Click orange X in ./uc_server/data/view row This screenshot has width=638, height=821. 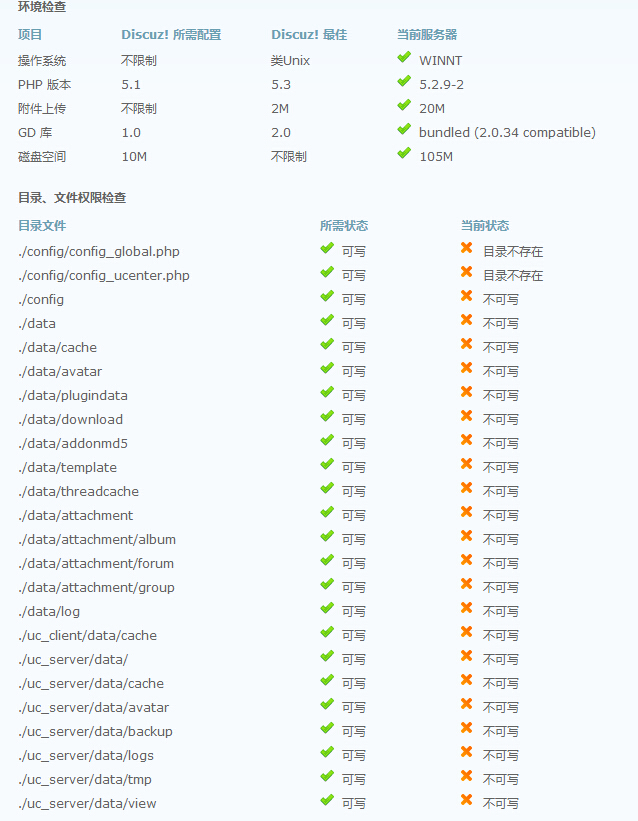[466, 800]
